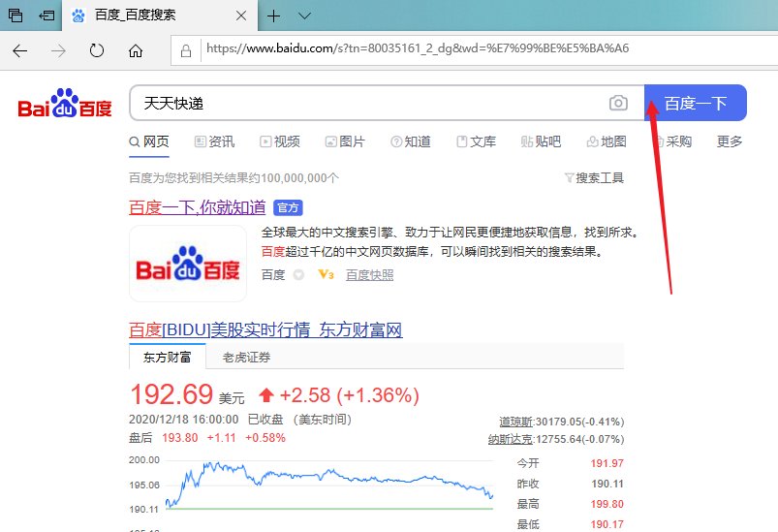Image resolution: width=778 pixels, height=532 pixels.
Task: Click the red up-arrow price change icon
Action: (266, 395)
